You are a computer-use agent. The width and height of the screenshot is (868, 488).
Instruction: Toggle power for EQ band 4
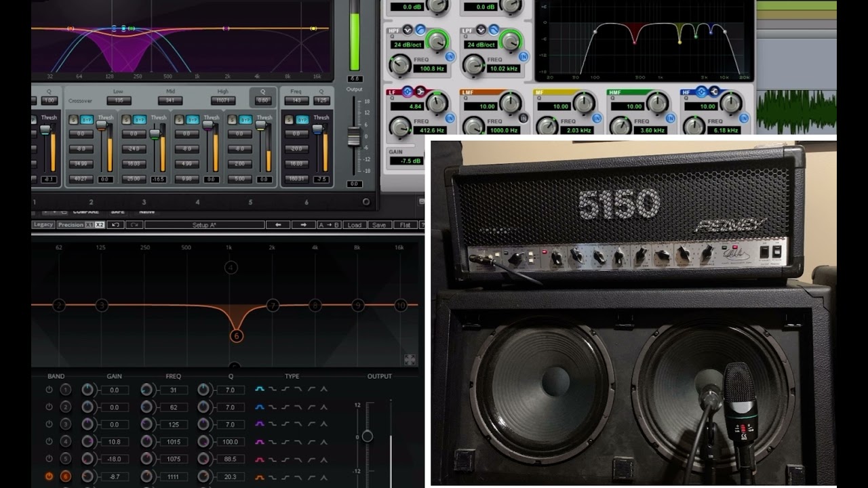(x=49, y=442)
